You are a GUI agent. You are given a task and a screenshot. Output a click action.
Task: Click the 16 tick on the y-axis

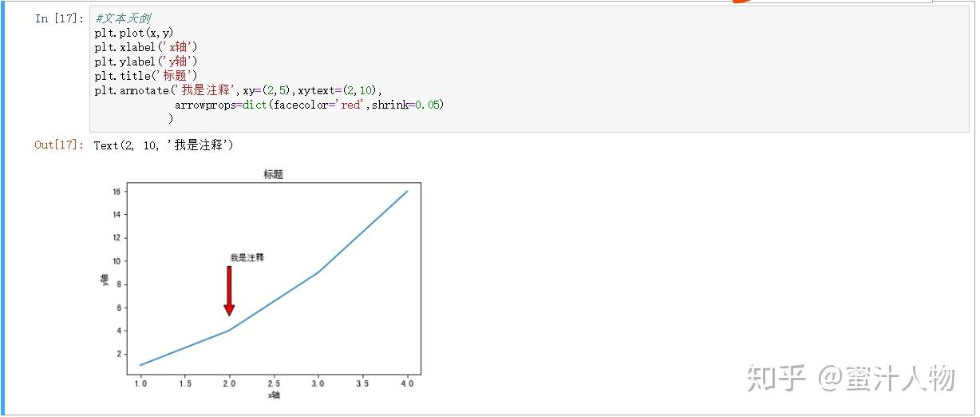click(117, 192)
